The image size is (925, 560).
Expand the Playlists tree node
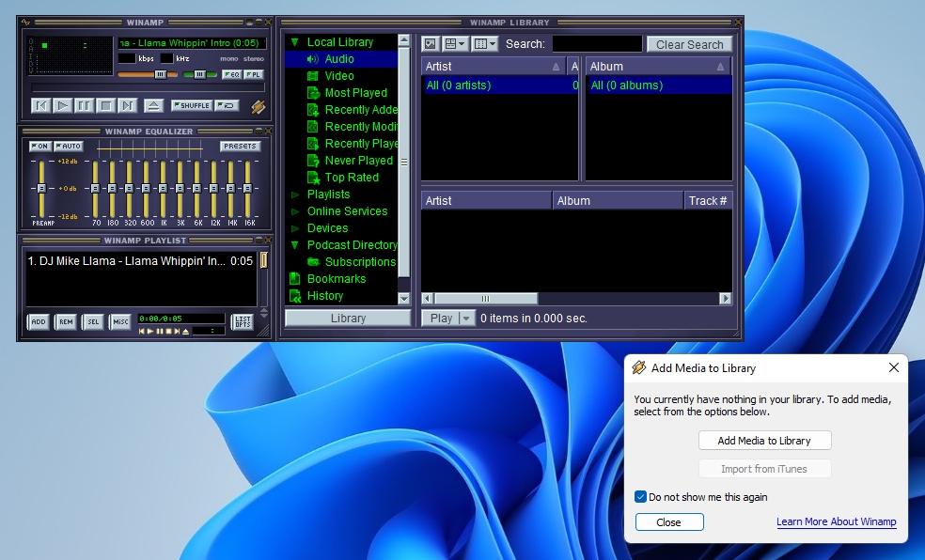click(x=295, y=194)
